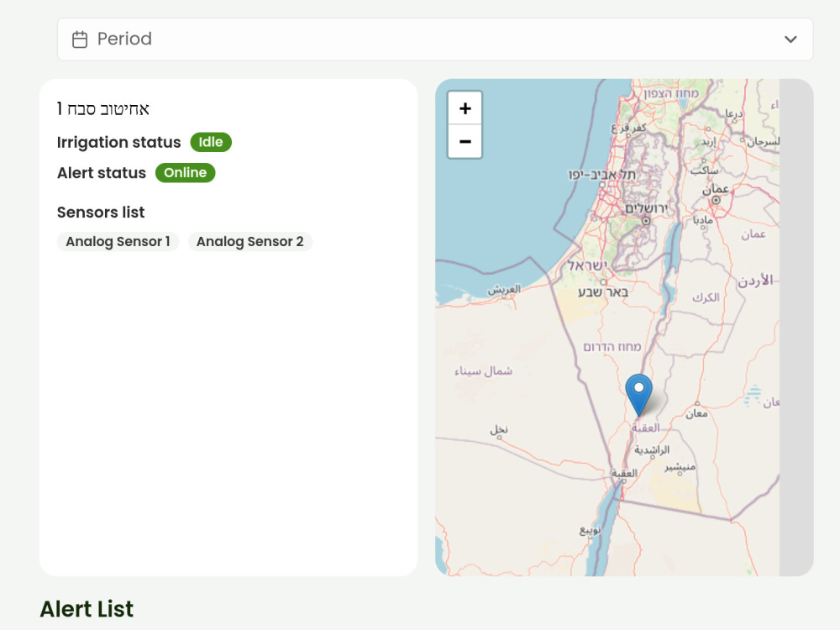Select the Analog Sensor 1 chip
Viewport: 840px width, 630px height.
click(x=118, y=242)
